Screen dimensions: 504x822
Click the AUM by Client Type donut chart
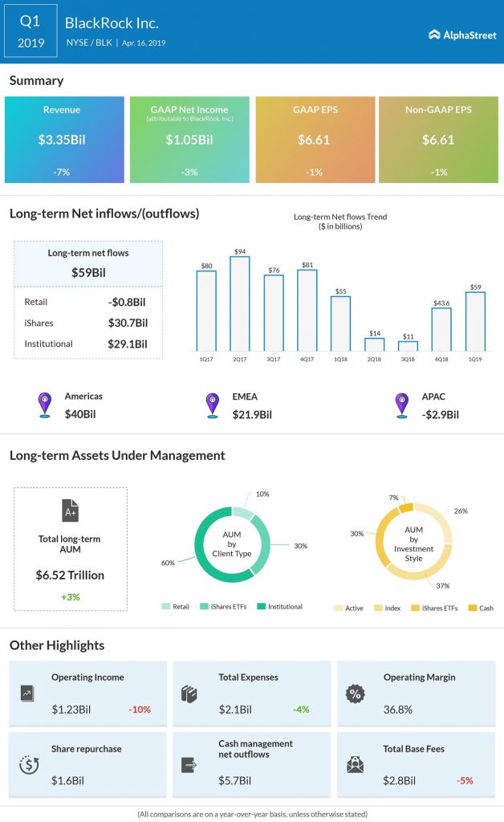click(232, 544)
